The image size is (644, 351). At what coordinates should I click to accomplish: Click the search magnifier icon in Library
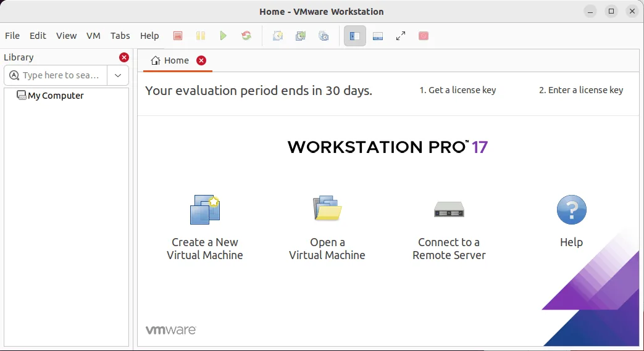coord(14,75)
